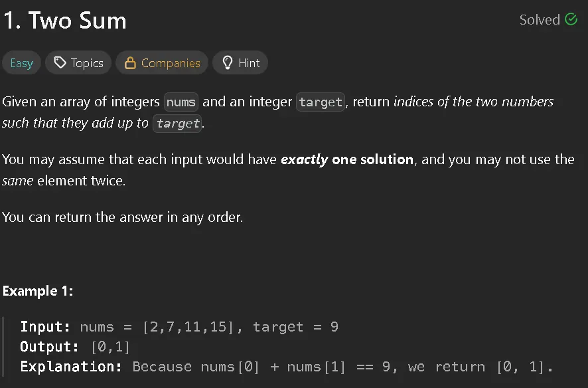Click the italic 'target' code chip
This screenshot has width=588, height=388.
click(177, 124)
